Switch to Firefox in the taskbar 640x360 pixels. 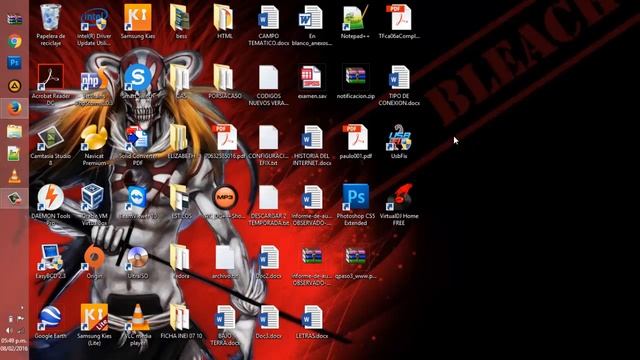14,108
